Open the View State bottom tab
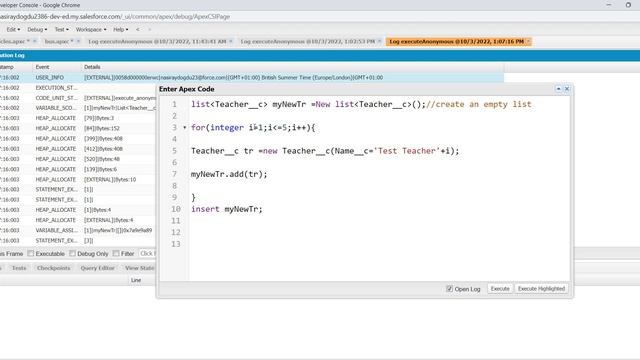This screenshot has height=360, width=640. [x=139, y=268]
